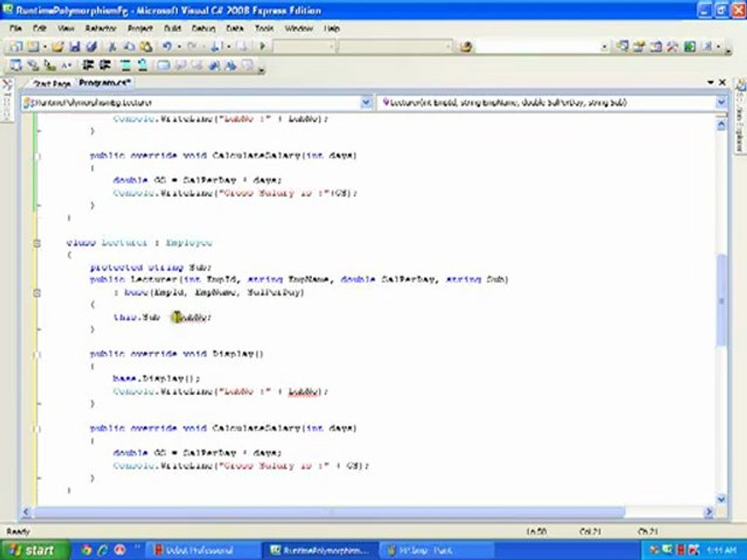Screen dimensions: 747x560
Task: Click inside the Find text box
Action: (538, 47)
